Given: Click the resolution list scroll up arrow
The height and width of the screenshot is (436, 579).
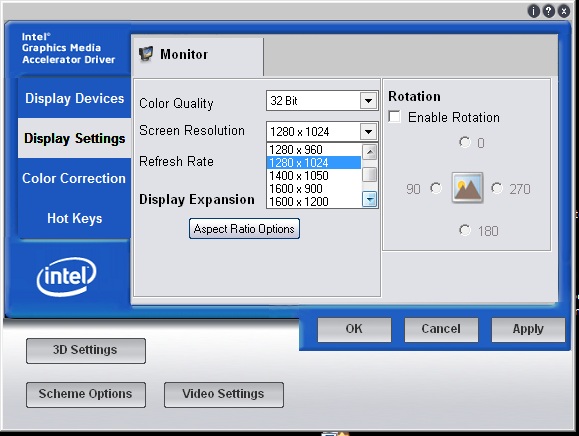Looking at the screenshot, I should 369,152.
